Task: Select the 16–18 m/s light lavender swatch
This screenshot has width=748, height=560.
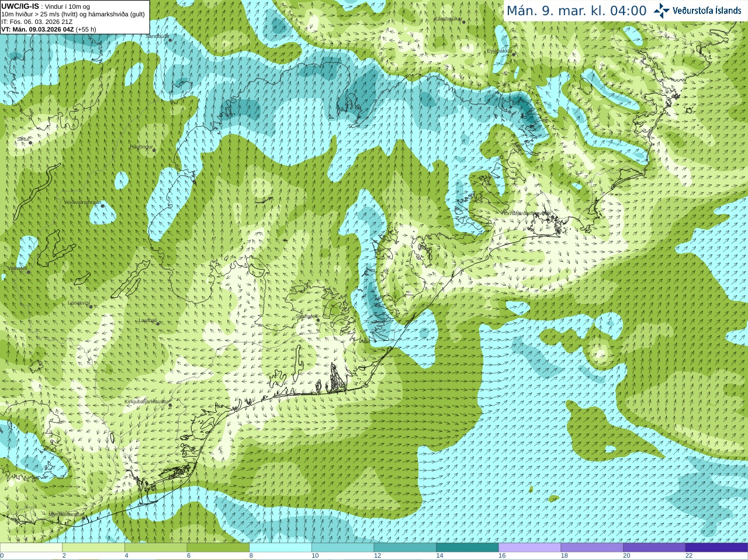Action: coord(530,548)
